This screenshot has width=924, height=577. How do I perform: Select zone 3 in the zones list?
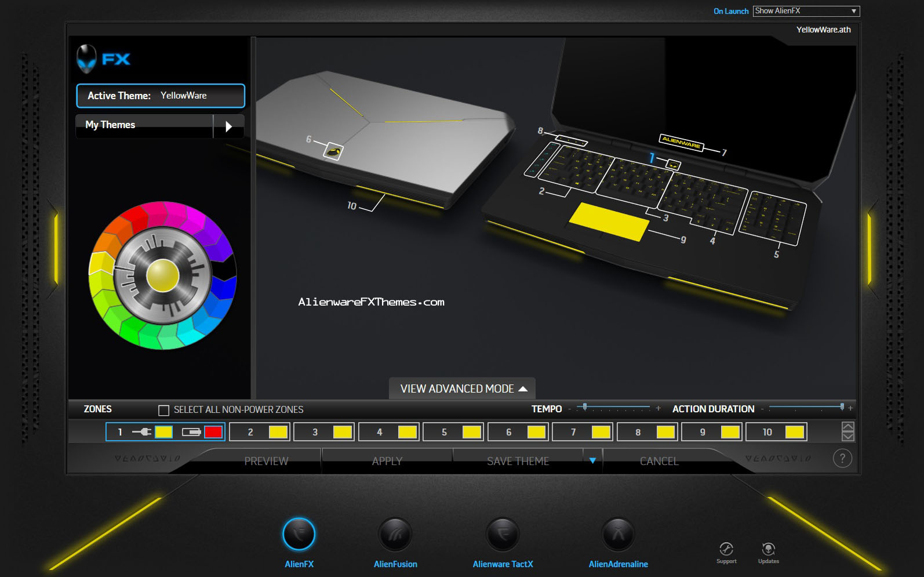click(324, 432)
